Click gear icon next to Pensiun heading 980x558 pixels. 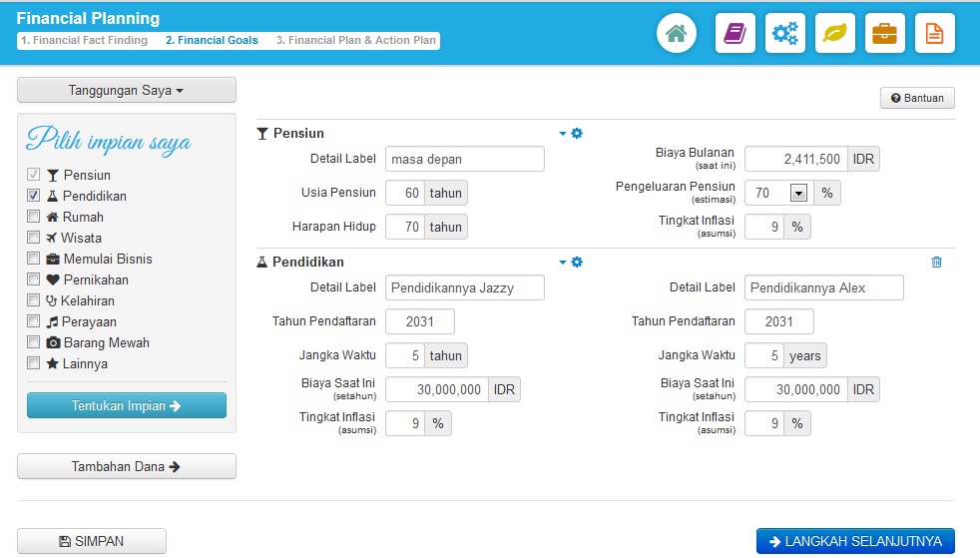pyautogui.click(x=577, y=133)
